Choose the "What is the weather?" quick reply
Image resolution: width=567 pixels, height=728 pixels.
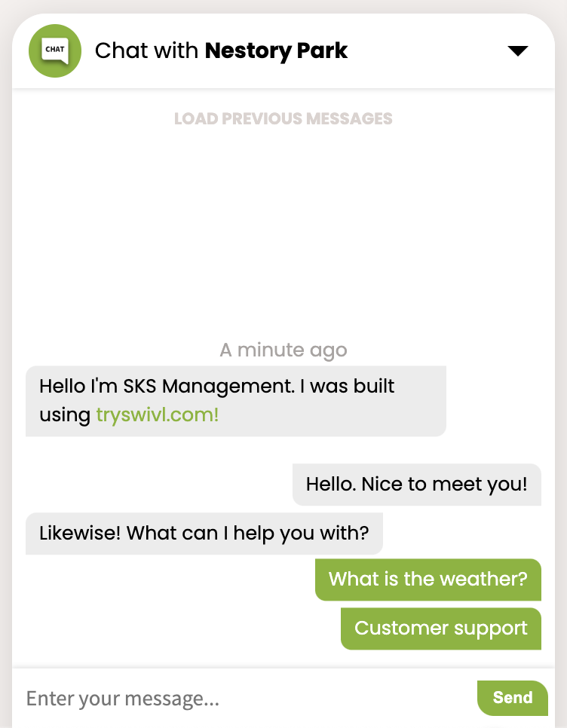click(428, 580)
